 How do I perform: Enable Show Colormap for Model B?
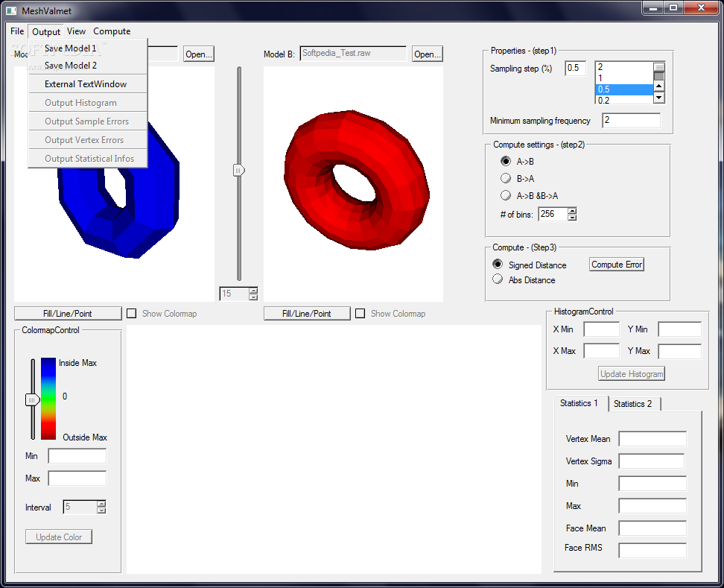click(361, 314)
